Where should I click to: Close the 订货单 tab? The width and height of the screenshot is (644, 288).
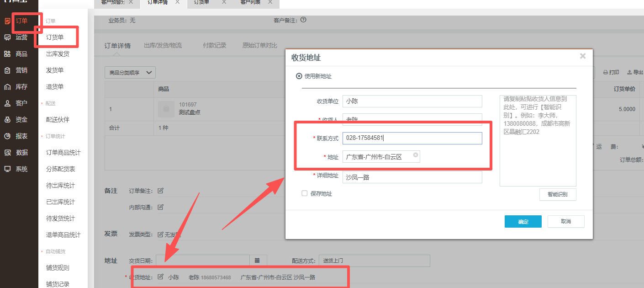pyautogui.click(x=224, y=2)
